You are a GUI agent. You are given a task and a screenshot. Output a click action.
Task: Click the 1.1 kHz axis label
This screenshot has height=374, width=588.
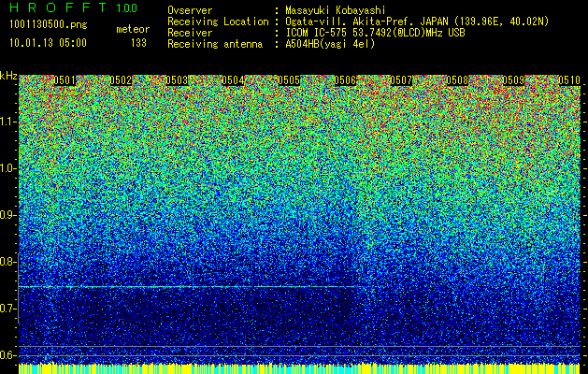coord(8,122)
